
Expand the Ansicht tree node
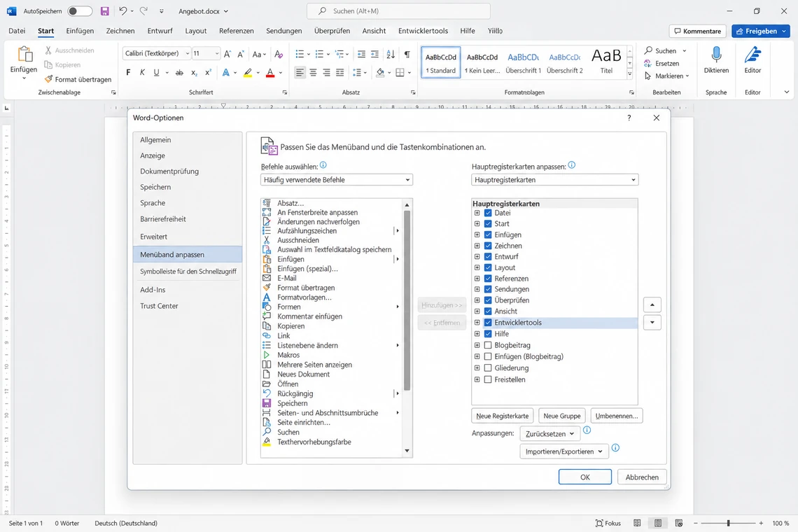click(477, 311)
